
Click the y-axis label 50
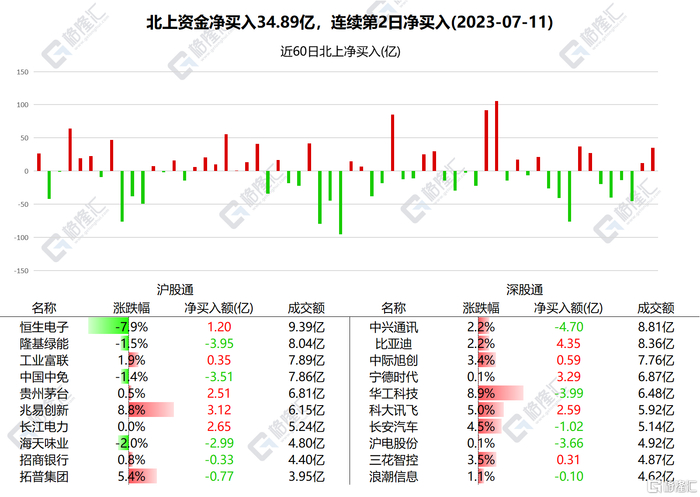[25, 138]
